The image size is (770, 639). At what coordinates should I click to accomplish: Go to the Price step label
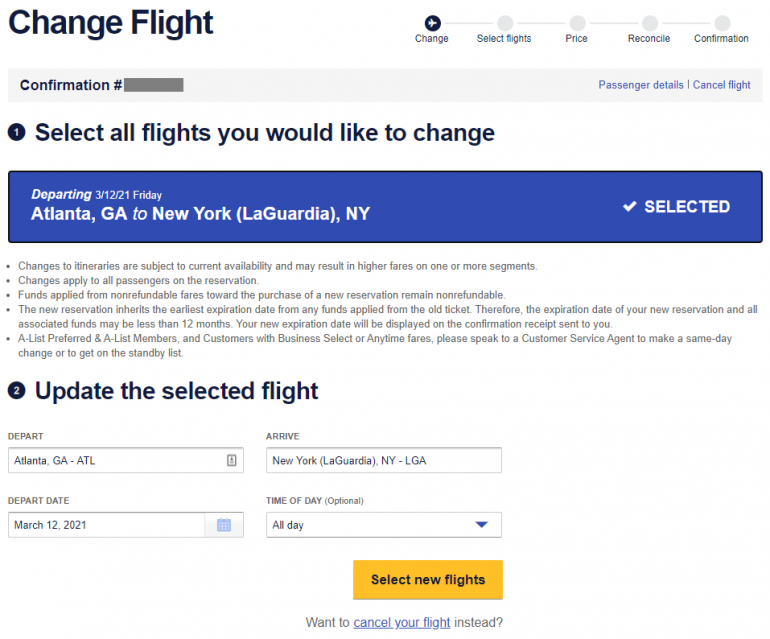576,39
